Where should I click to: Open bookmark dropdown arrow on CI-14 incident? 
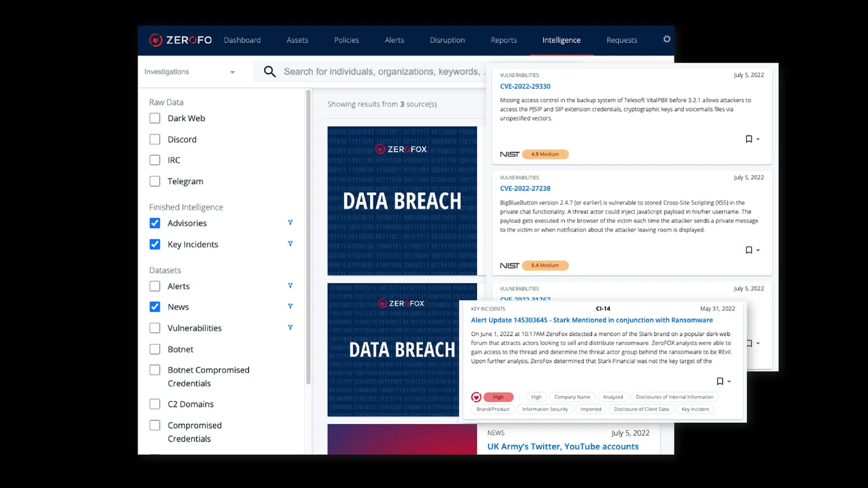click(x=729, y=382)
